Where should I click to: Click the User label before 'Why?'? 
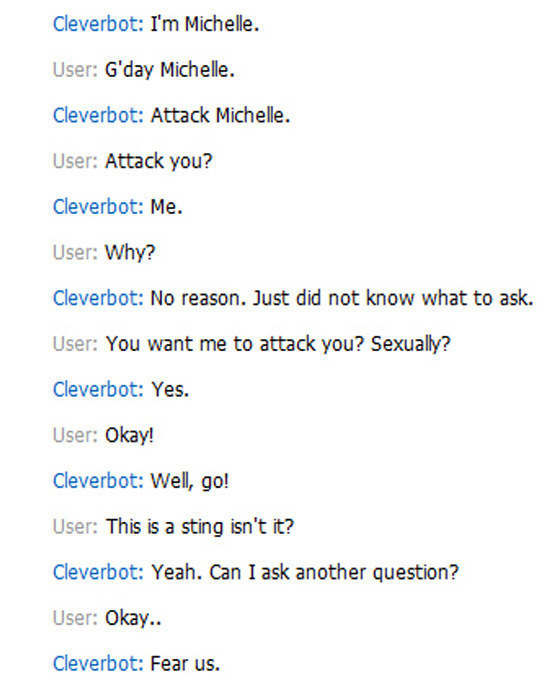75,253
